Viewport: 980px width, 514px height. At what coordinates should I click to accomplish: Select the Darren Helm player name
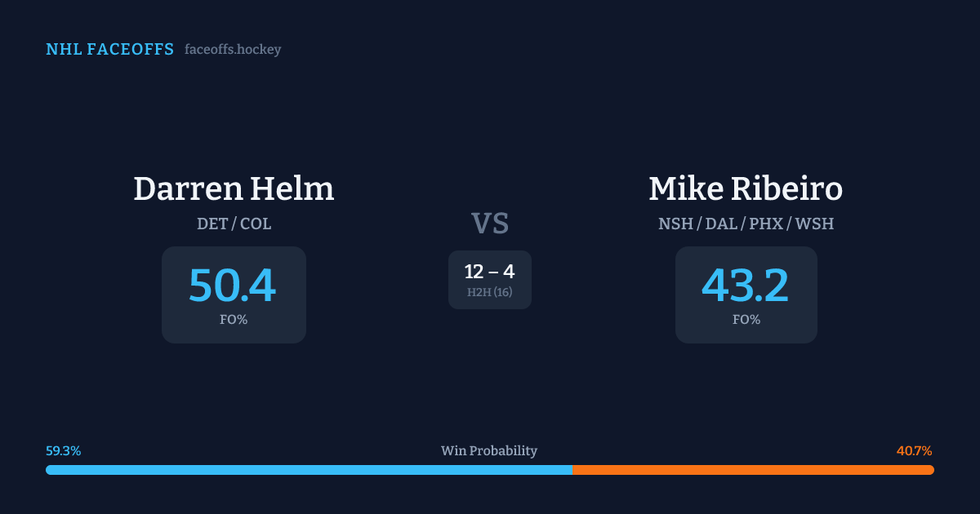coord(234,189)
